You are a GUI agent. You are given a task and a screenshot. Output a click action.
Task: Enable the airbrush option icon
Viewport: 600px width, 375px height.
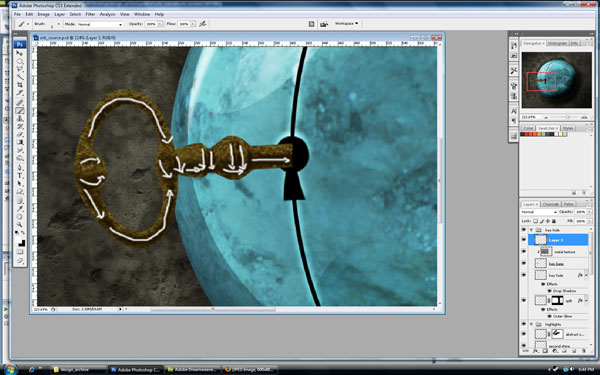(x=203, y=24)
